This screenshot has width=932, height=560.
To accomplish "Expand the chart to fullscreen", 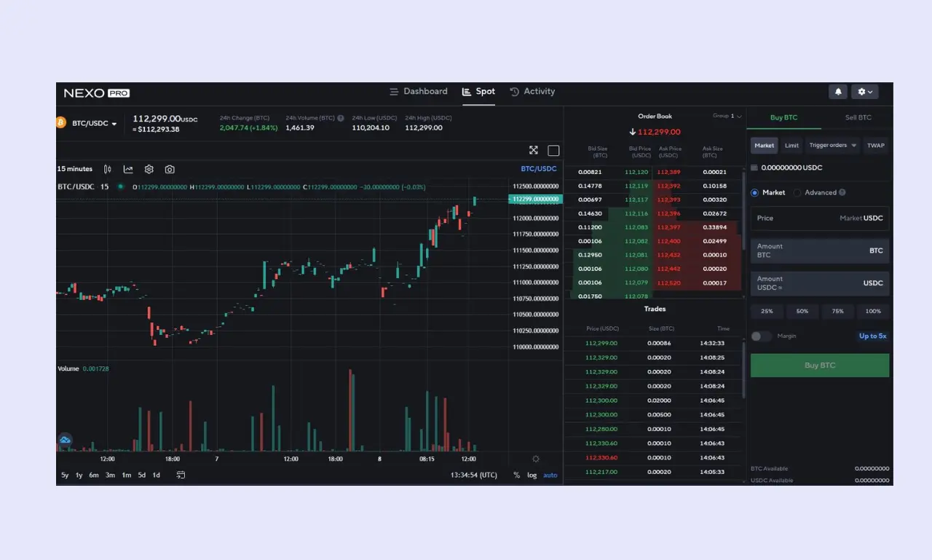I will pyautogui.click(x=534, y=150).
